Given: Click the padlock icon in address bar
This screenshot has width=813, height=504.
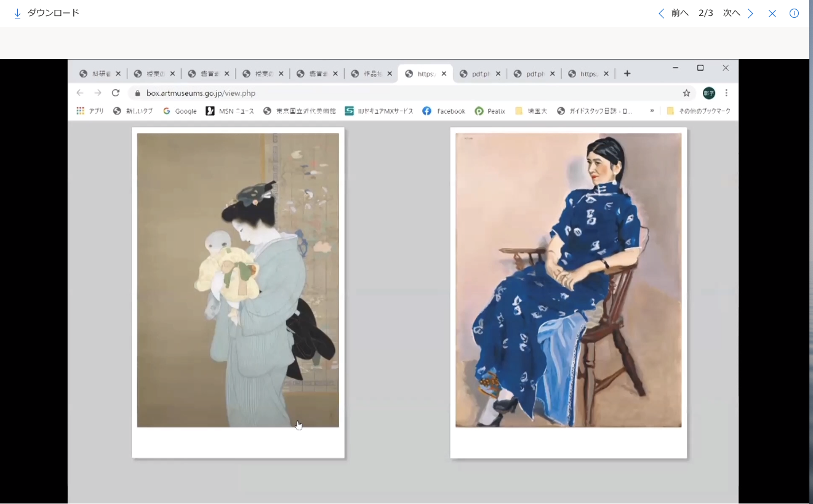Looking at the screenshot, I should click(137, 94).
